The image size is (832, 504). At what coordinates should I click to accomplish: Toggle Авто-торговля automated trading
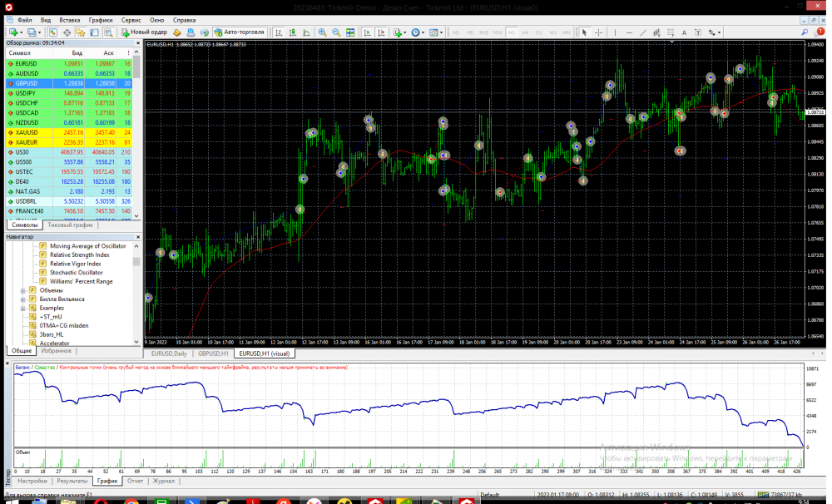pos(239,32)
